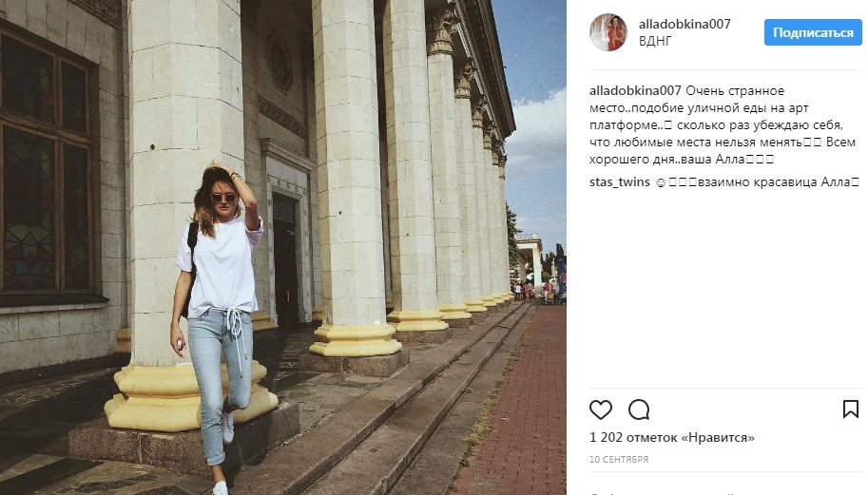
Task: Save the post with the bookmark icon
Action: click(850, 409)
